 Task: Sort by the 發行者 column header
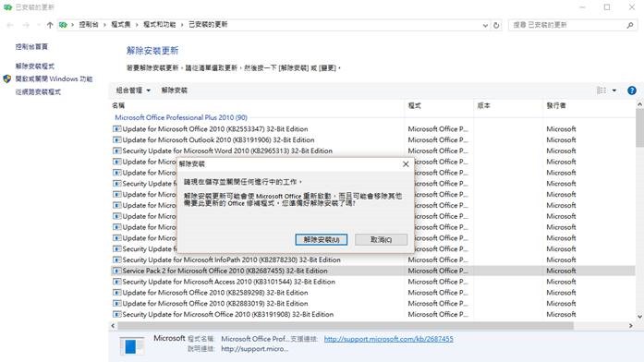[x=589, y=106]
